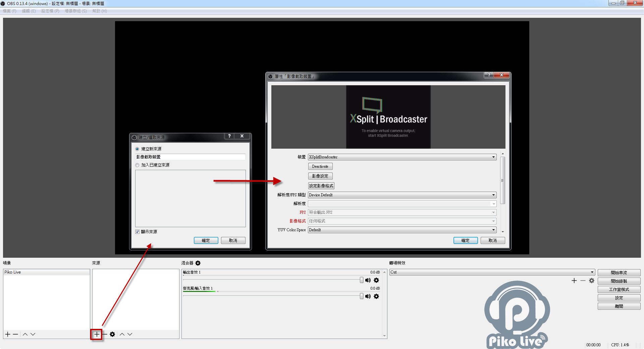The width and height of the screenshot is (644, 349).
Task: Move scene down in the 場景 list
Action: coord(33,334)
